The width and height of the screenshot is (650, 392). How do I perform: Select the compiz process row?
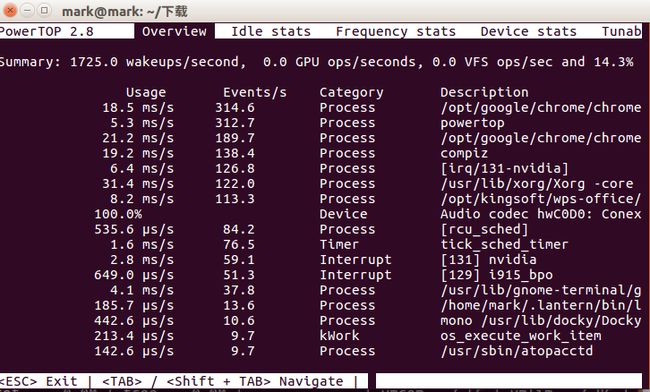[x=321, y=153]
